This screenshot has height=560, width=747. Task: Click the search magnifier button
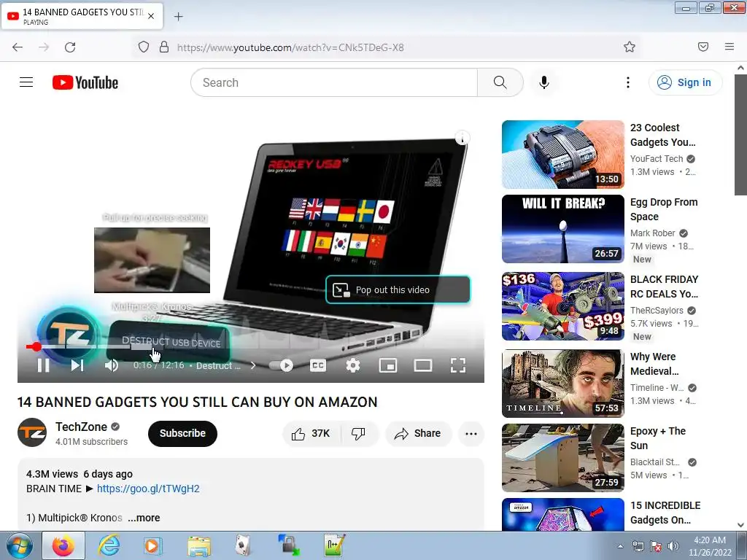click(500, 82)
